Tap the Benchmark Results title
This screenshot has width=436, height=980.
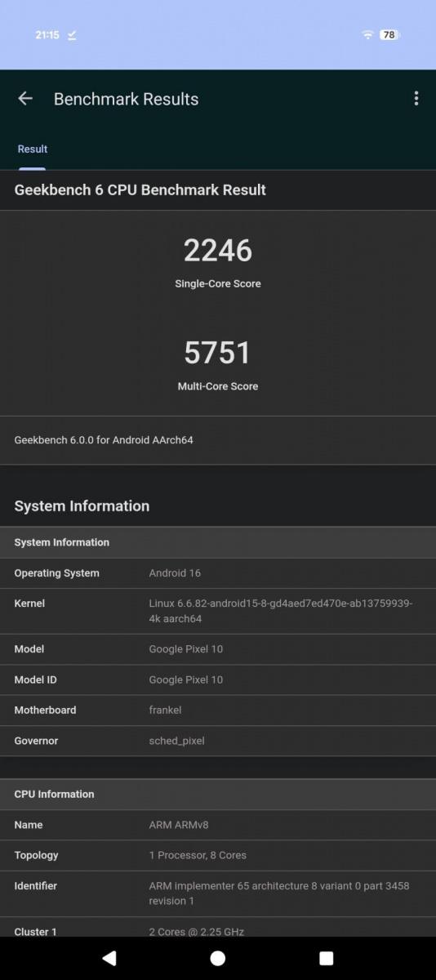point(127,99)
